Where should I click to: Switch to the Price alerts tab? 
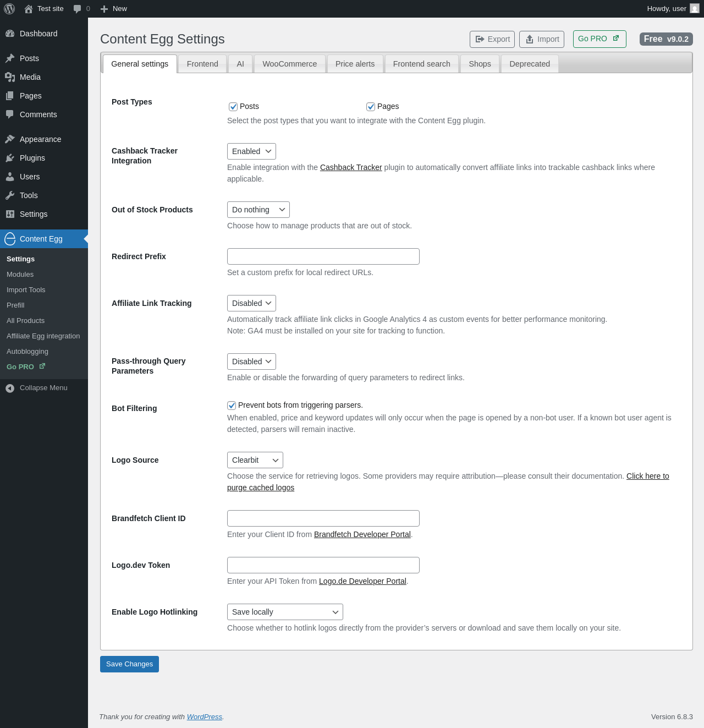355,64
